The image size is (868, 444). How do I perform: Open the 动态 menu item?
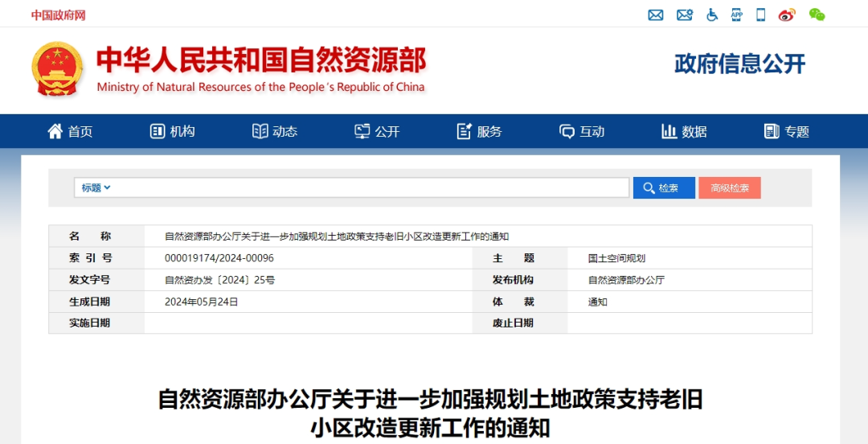[275, 131]
